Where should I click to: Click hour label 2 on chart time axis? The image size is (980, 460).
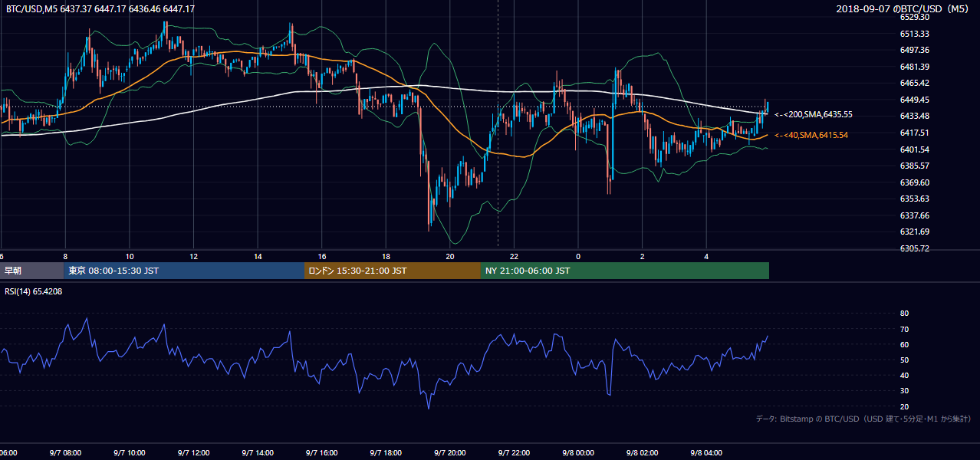[x=643, y=257]
